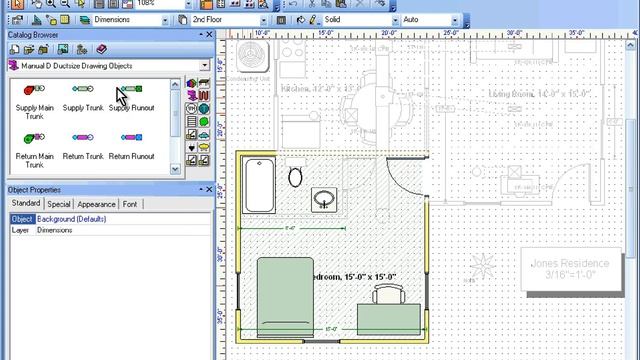Click the undo arrow icon
Screen dimensions: 640x360
(293, 4)
